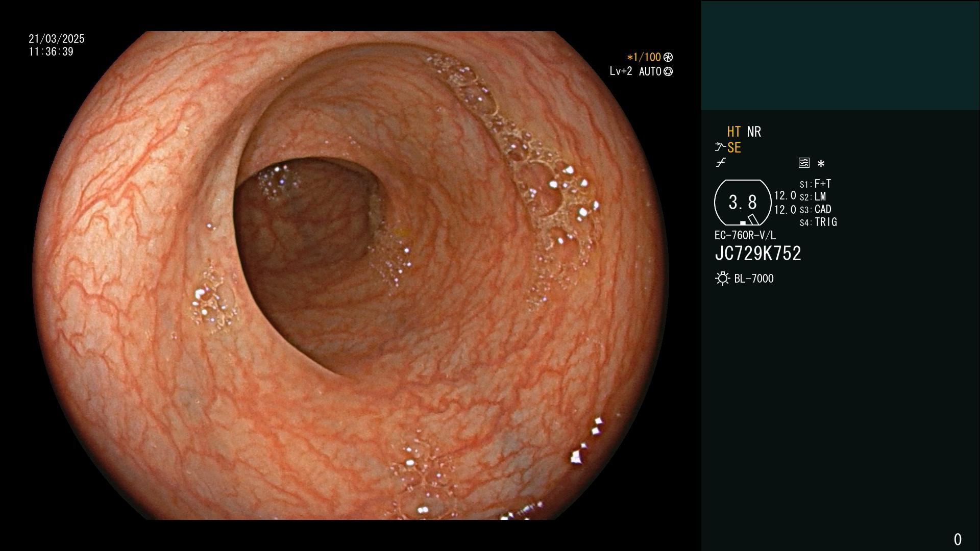The width and height of the screenshot is (980, 551).
Task: Click the Lv+2 brightness level
Action: point(621,71)
